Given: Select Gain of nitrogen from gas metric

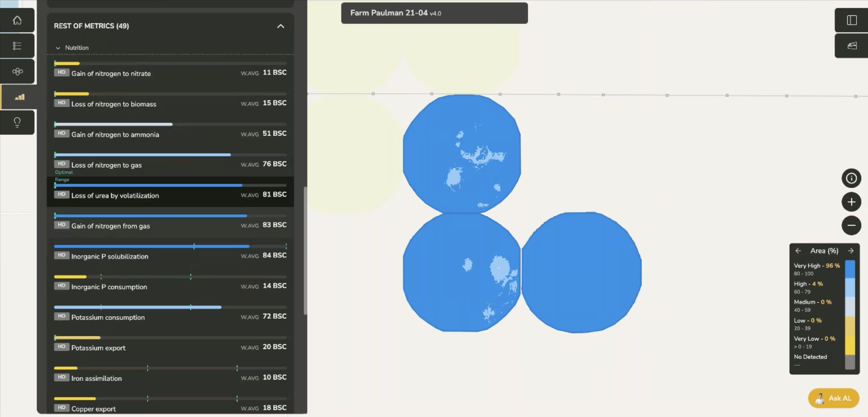Looking at the screenshot, I should click(111, 226).
